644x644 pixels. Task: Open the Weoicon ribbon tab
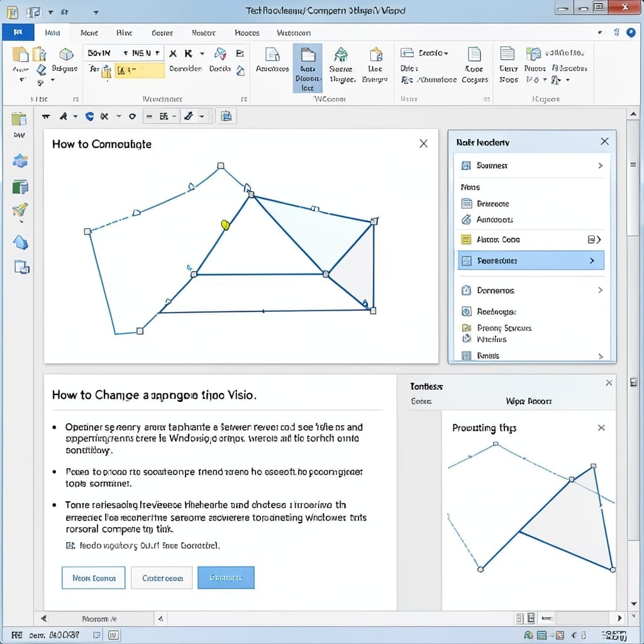[x=293, y=33]
